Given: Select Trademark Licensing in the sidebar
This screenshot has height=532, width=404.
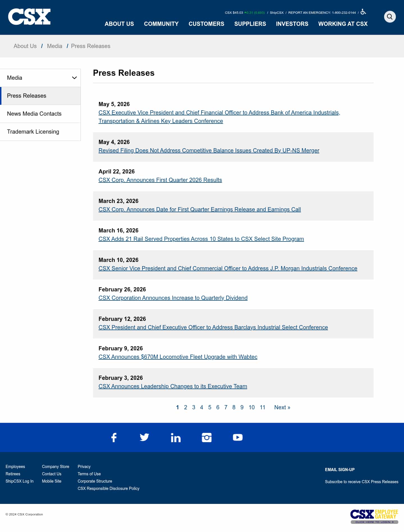Looking at the screenshot, I should tap(40, 132).
